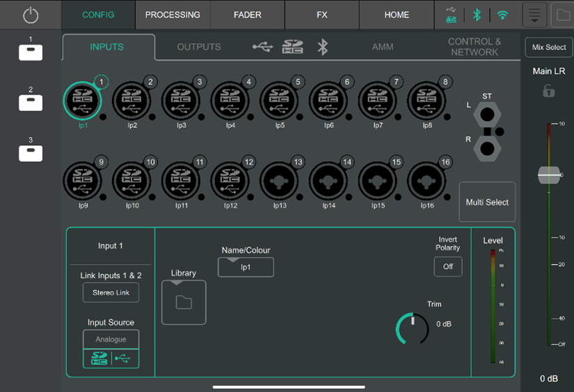574x392 pixels.
Task: Click the Main LR fader handle
Action: 549,175
